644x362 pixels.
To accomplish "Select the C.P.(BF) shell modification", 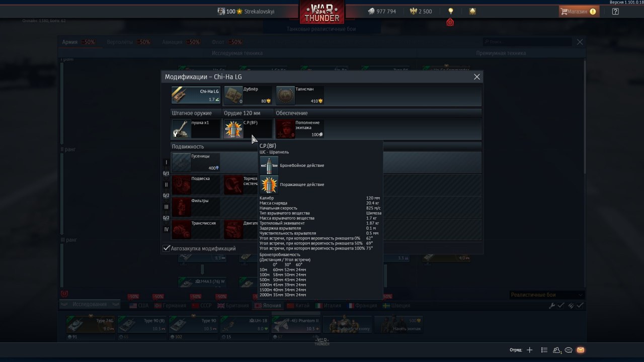I will [248, 129].
